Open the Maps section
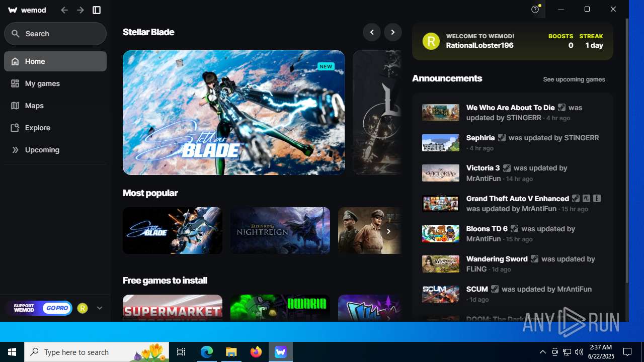Viewport: 644px width, 362px height. [55, 106]
